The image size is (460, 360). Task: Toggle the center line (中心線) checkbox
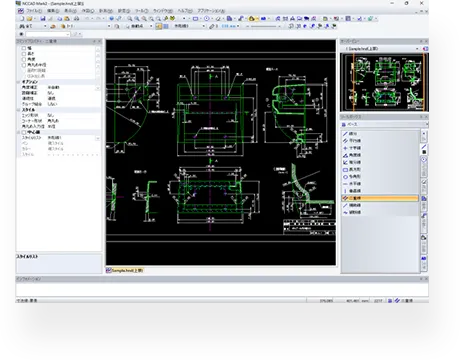click(24, 132)
